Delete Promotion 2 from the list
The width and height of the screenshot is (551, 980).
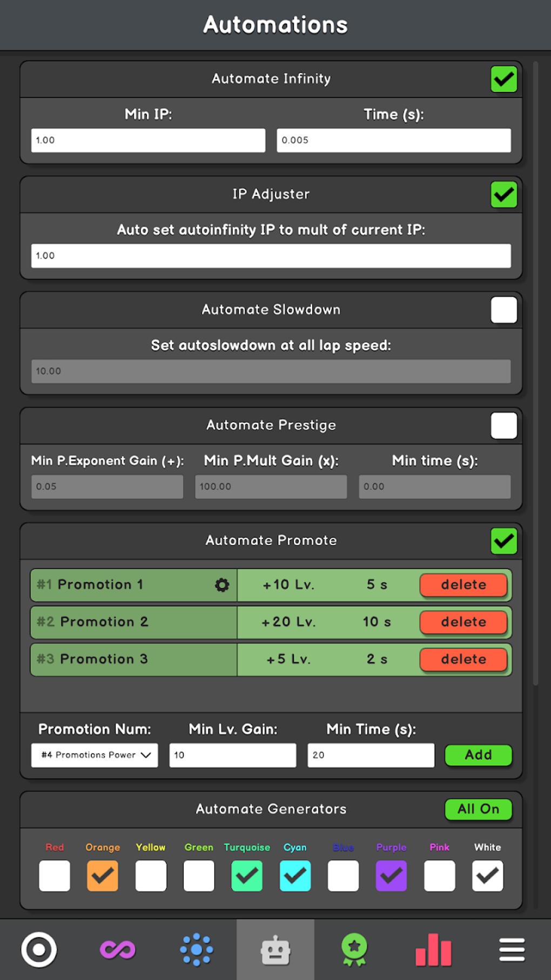[x=463, y=622]
